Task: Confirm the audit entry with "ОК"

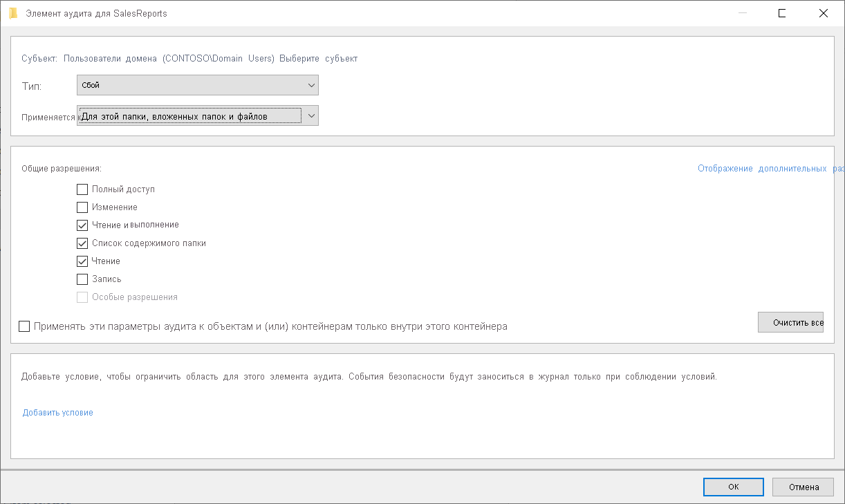Action: point(733,486)
